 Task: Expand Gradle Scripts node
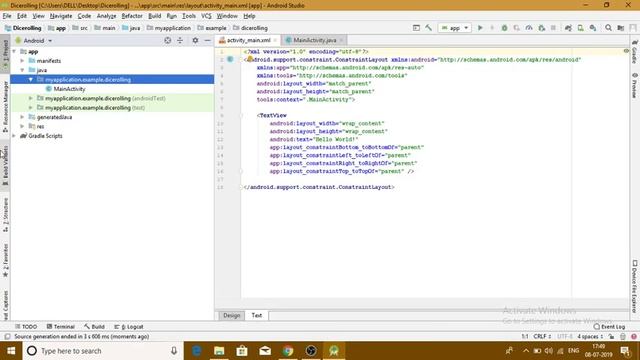[x=15, y=136]
